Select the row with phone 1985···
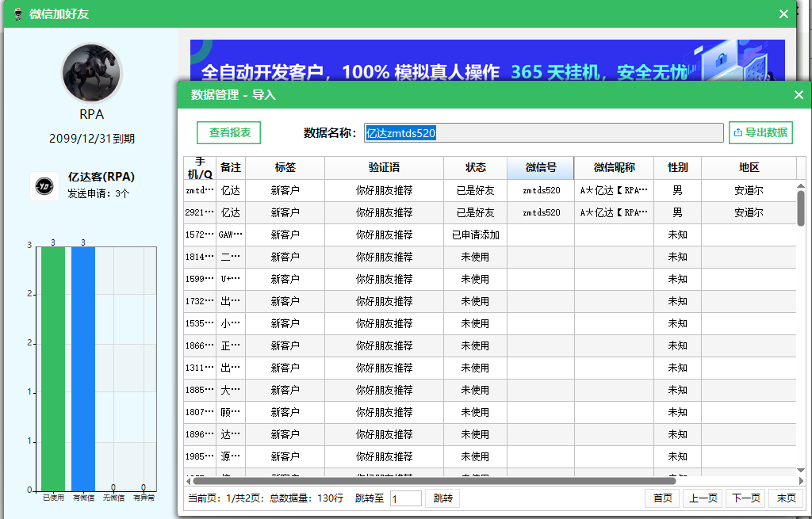Image resolution: width=812 pixels, height=519 pixels. (490, 457)
